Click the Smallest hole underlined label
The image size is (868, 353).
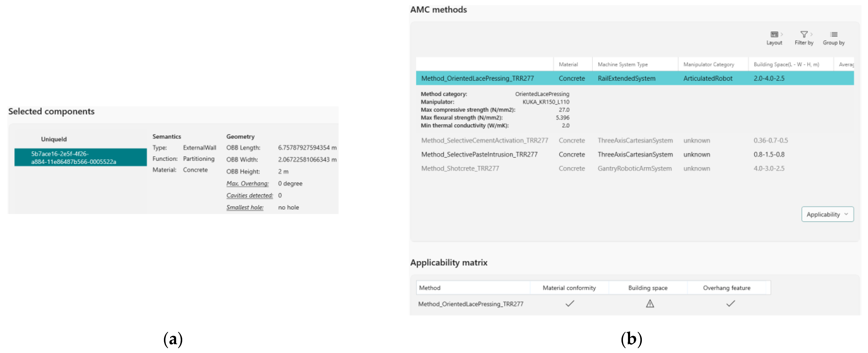tap(245, 207)
